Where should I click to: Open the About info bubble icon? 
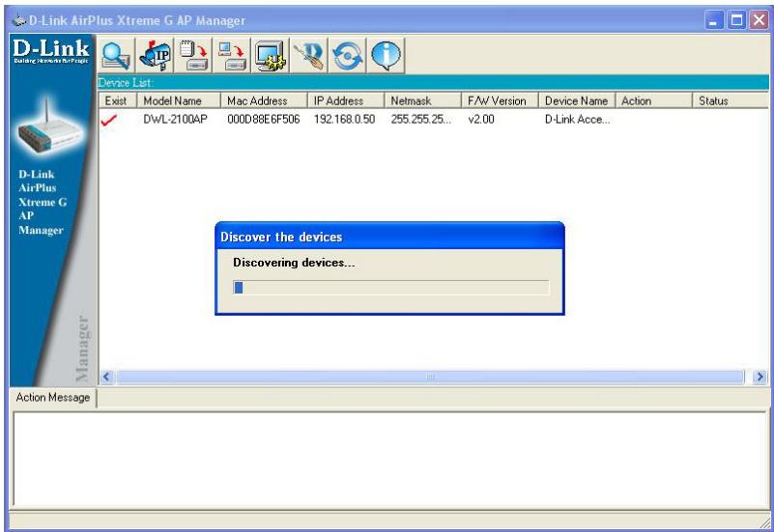coord(386,55)
